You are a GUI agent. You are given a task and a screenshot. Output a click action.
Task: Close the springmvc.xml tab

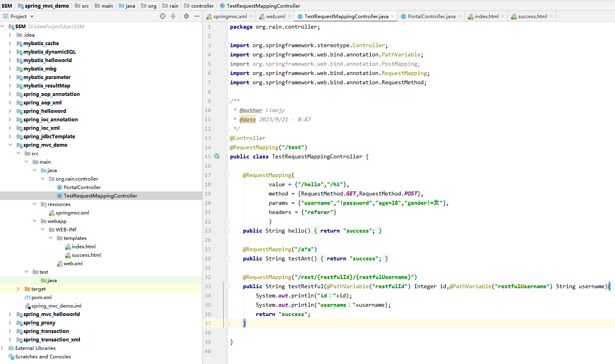251,17
